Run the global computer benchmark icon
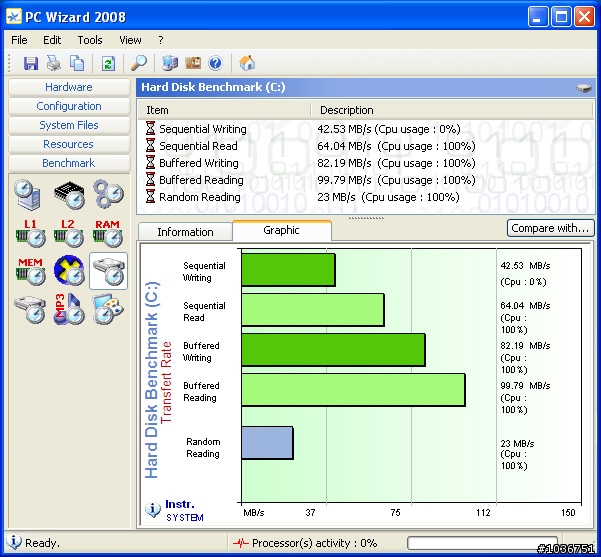This screenshot has height=557, width=601. coord(28,195)
